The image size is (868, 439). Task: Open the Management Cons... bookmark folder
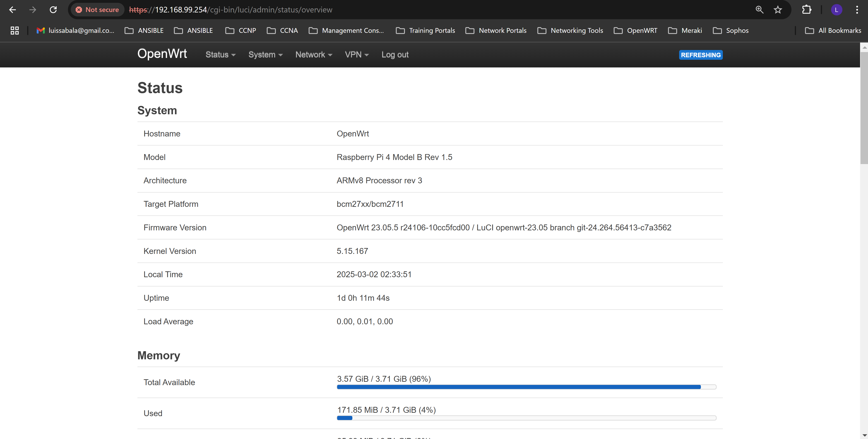point(346,31)
